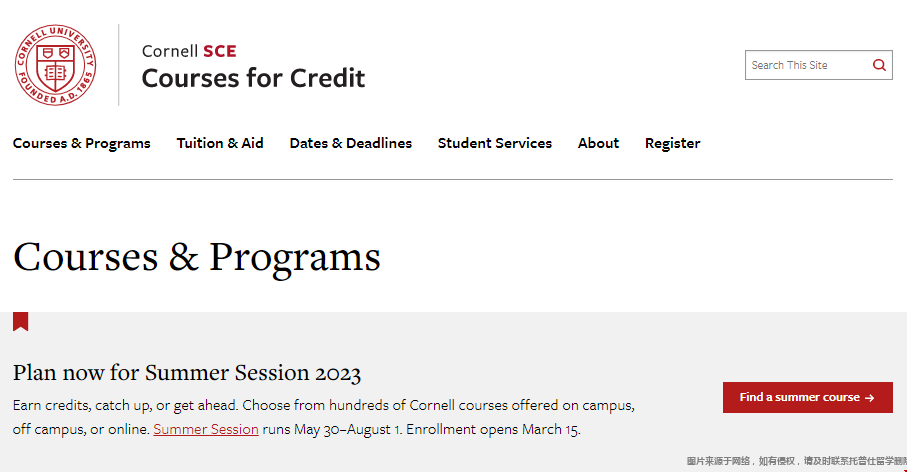
Task: Focus the Search This Site field
Action: pos(806,65)
